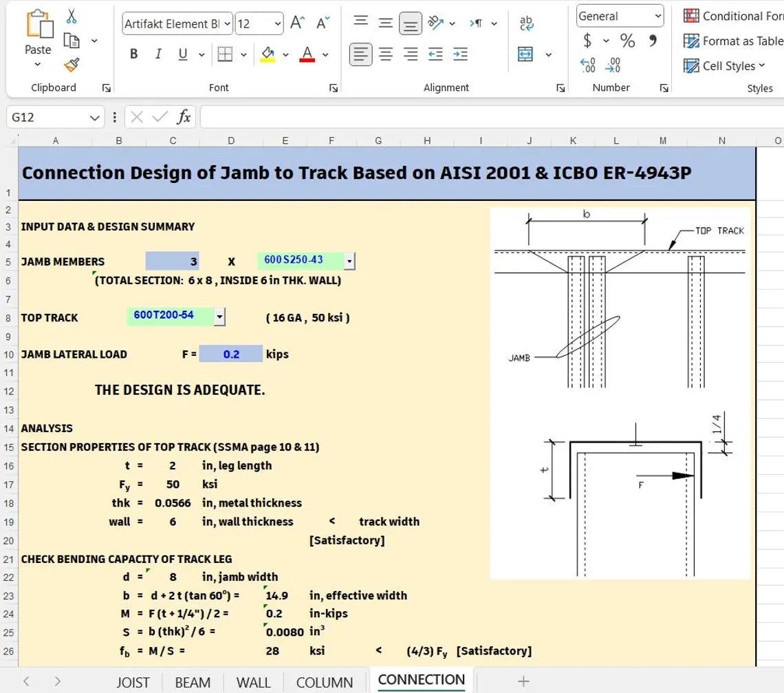This screenshot has height=693, width=784.
Task: Toggle Italic formatting
Action: coord(158,54)
